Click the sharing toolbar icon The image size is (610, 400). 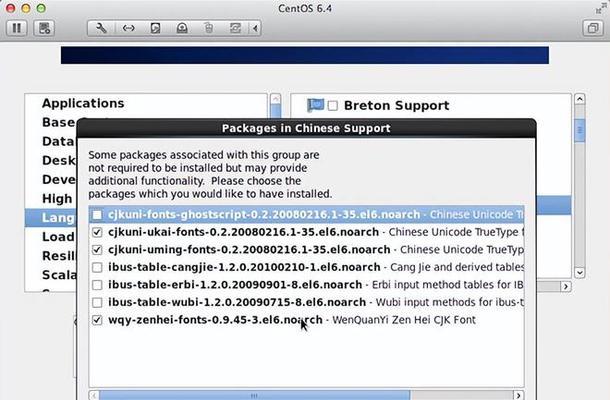pyautogui.click(x=235, y=28)
